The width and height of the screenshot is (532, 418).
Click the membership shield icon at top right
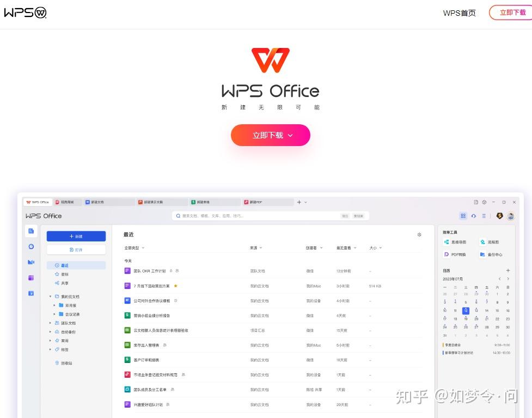click(499, 216)
